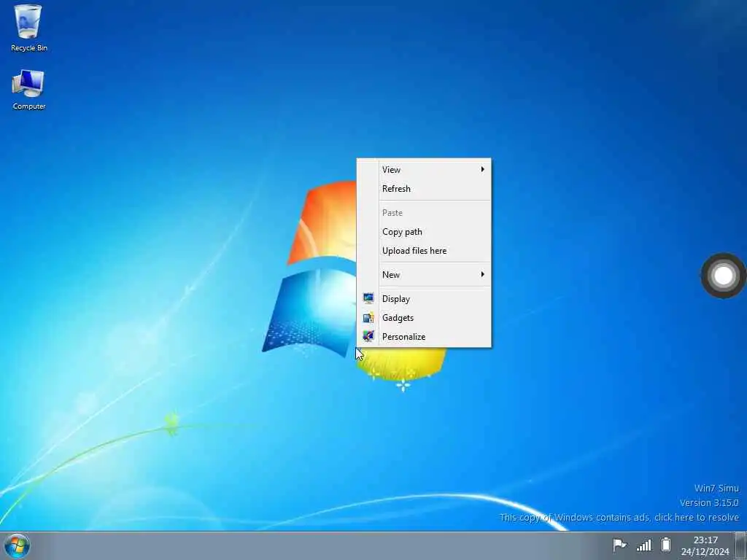Open the taskbar clock showing 23:17
The image size is (747, 560).
point(705,540)
